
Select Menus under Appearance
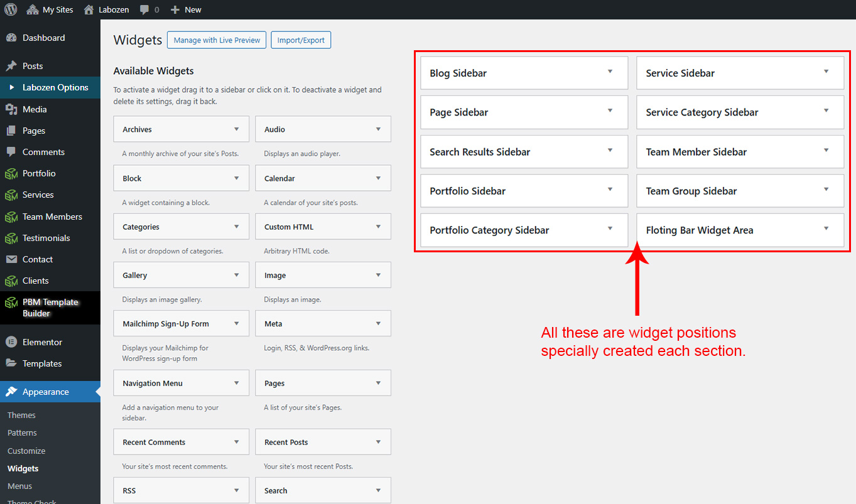19,486
